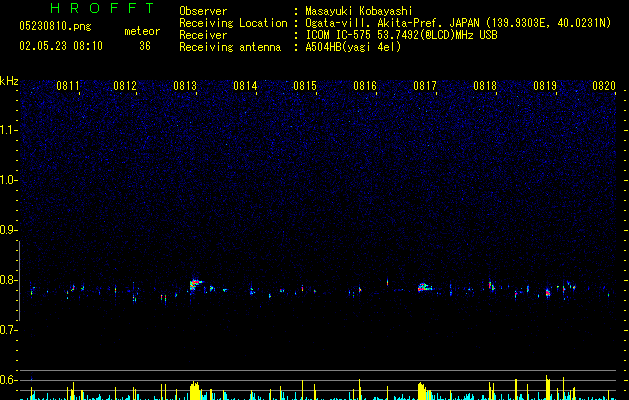629x400 pixels.
Task: Click the 0815 time marker
Action: [305, 86]
